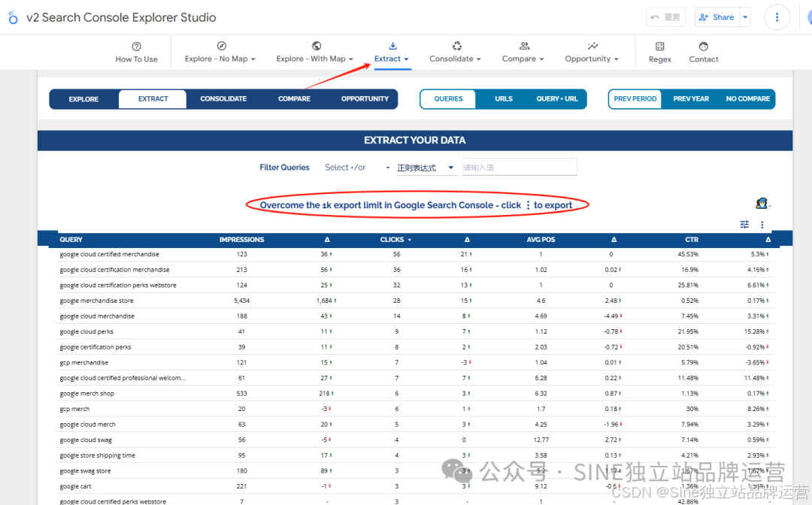Select NO COMPARE comparison toggle

click(x=748, y=99)
